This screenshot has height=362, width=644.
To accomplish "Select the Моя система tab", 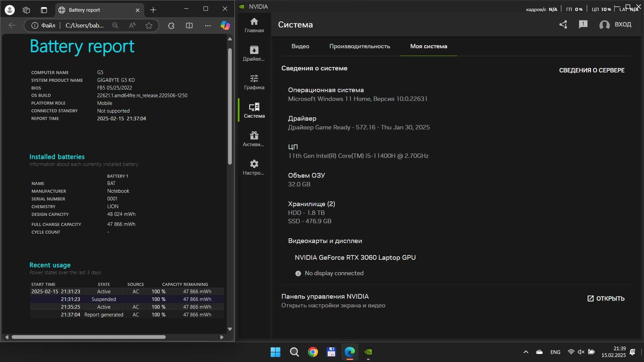I will pos(429,46).
